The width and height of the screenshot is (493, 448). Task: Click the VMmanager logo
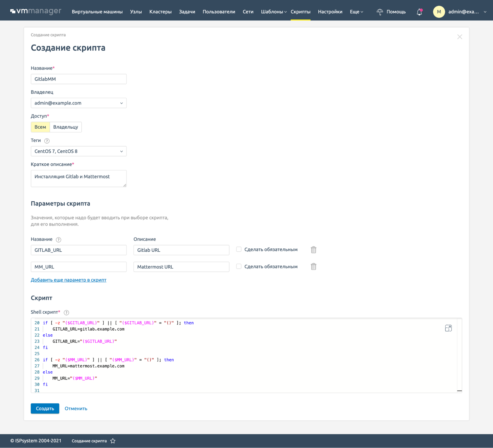[36, 11]
